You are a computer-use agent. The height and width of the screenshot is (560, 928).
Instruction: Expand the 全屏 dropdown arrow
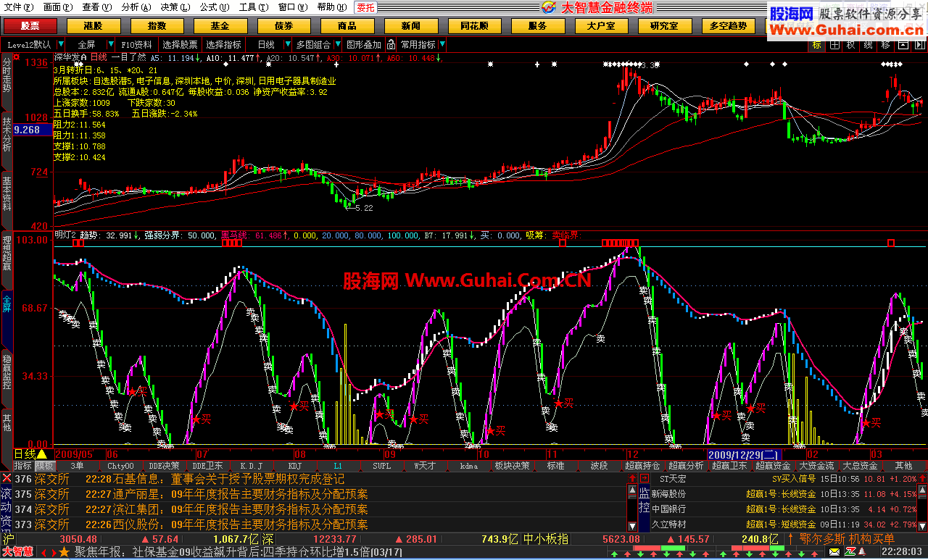pos(109,44)
